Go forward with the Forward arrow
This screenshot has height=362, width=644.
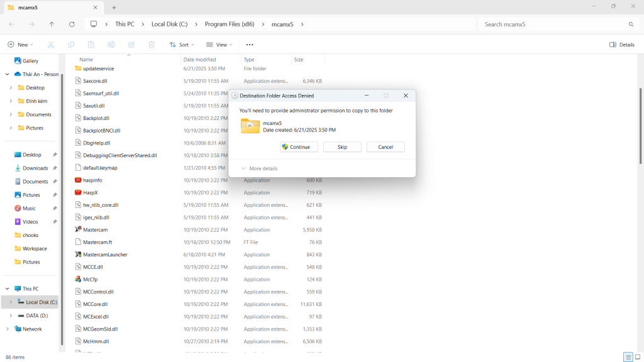31,25
